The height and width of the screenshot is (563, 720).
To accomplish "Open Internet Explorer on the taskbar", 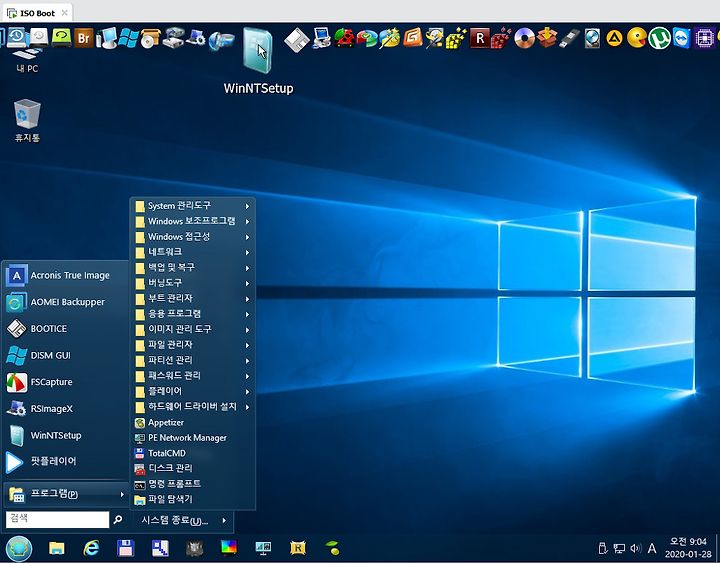I will pyautogui.click(x=91, y=548).
